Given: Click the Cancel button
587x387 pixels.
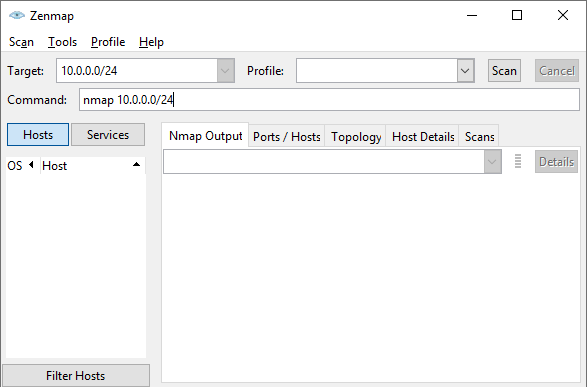Looking at the screenshot, I should [557, 70].
